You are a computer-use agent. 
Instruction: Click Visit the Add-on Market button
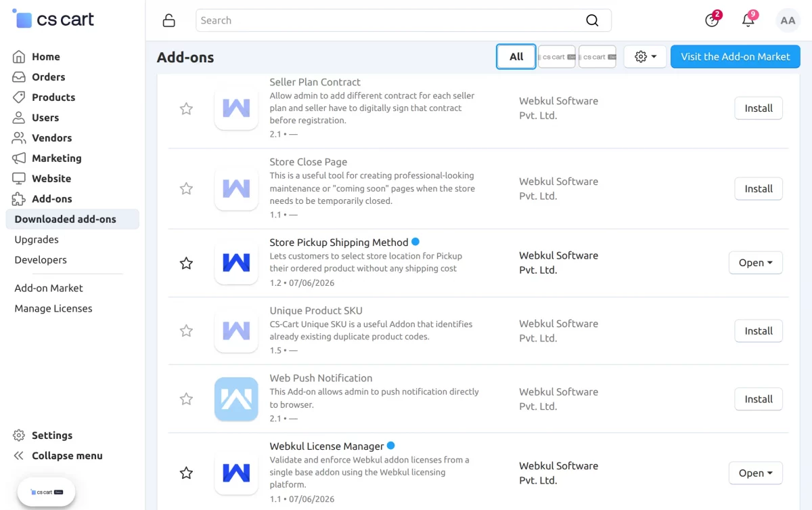click(736, 57)
